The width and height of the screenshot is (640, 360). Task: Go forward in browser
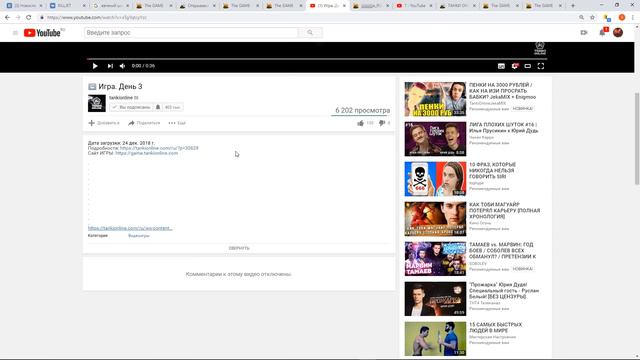point(18,18)
